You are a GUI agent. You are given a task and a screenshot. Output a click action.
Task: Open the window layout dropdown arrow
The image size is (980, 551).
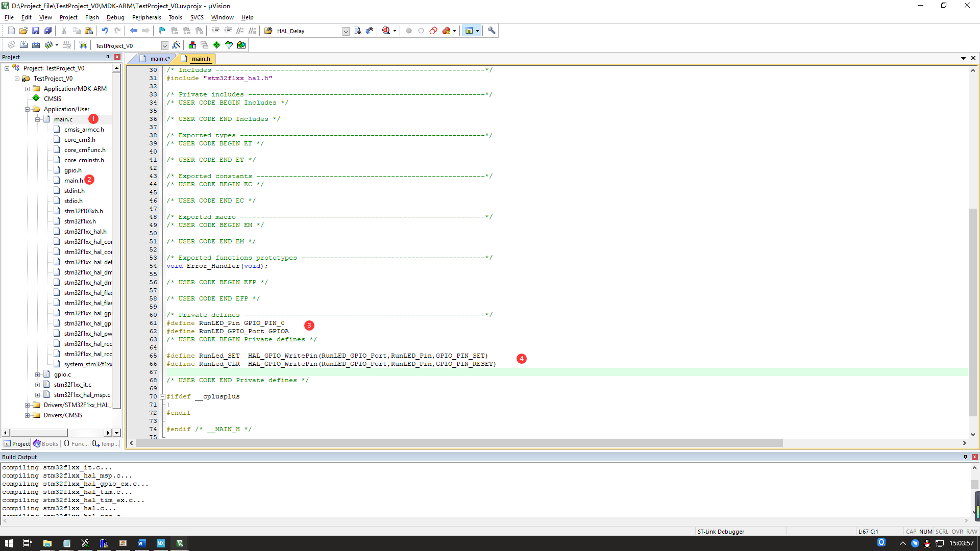pos(478,31)
